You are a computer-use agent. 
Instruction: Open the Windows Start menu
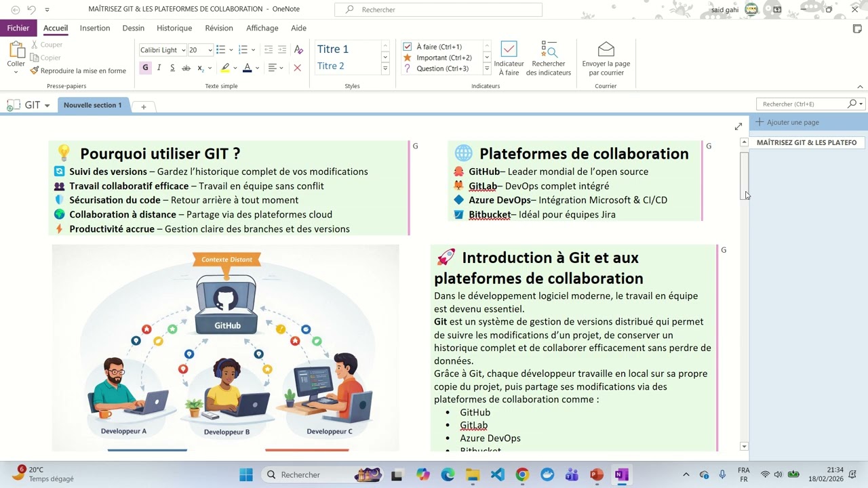pos(246,474)
